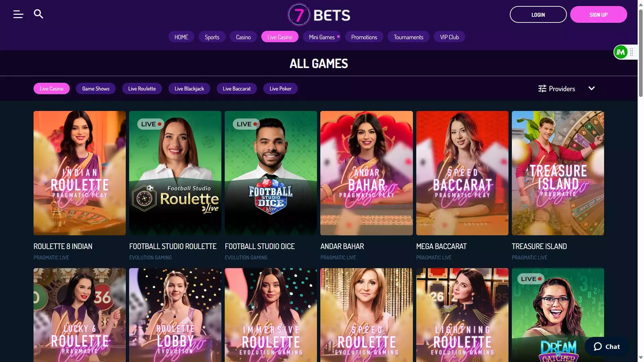
Task: Select the Live Casino filter pill
Action: [x=52, y=88]
